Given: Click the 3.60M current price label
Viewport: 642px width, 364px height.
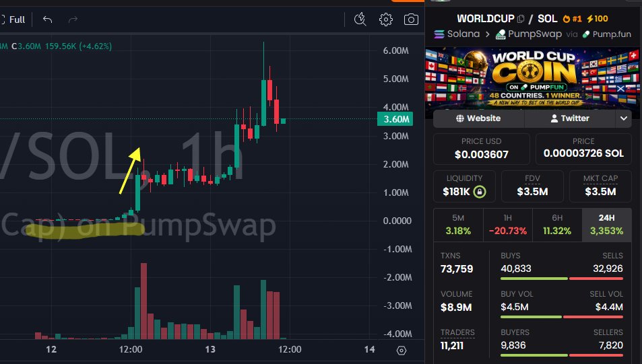Looking at the screenshot, I should point(395,119).
